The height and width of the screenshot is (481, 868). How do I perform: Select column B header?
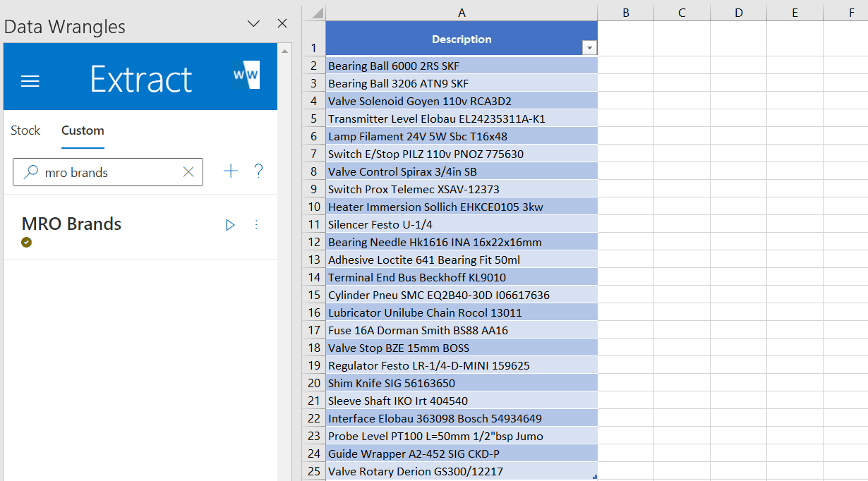[626, 13]
